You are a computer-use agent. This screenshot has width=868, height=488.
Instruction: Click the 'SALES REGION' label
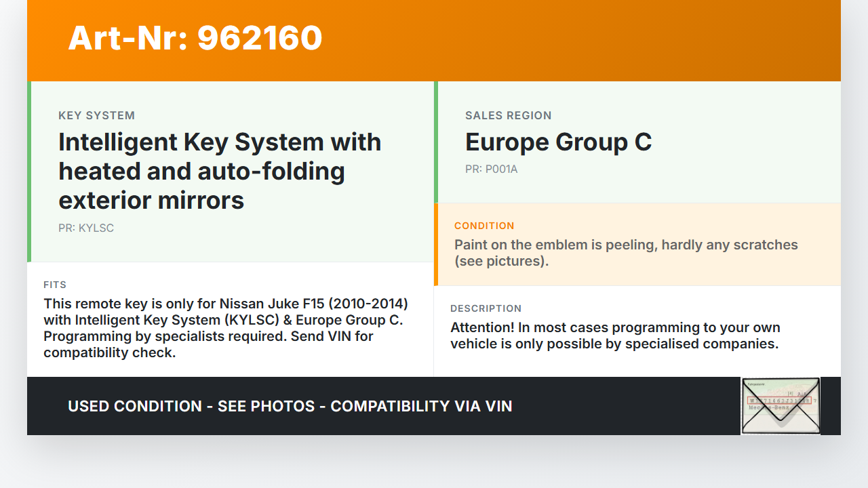click(x=509, y=115)
